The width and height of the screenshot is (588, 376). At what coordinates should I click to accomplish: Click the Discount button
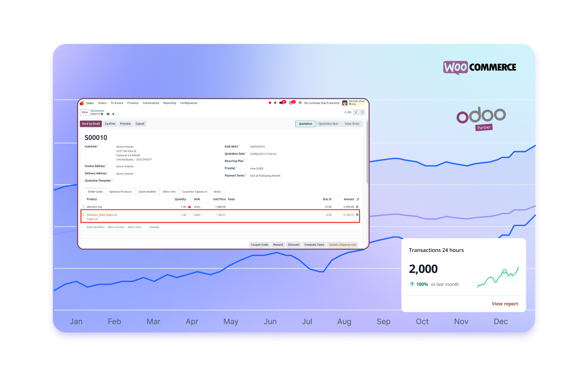[x=294, y=245]
